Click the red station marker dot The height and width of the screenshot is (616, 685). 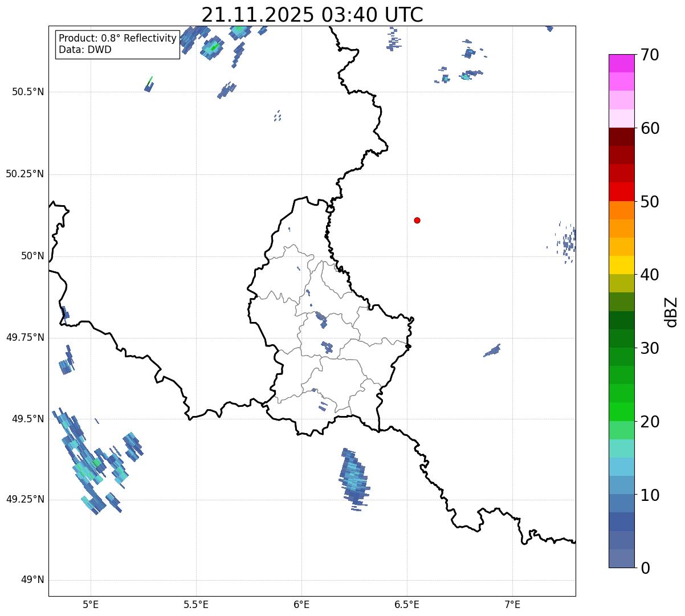[x=417, y=220]
